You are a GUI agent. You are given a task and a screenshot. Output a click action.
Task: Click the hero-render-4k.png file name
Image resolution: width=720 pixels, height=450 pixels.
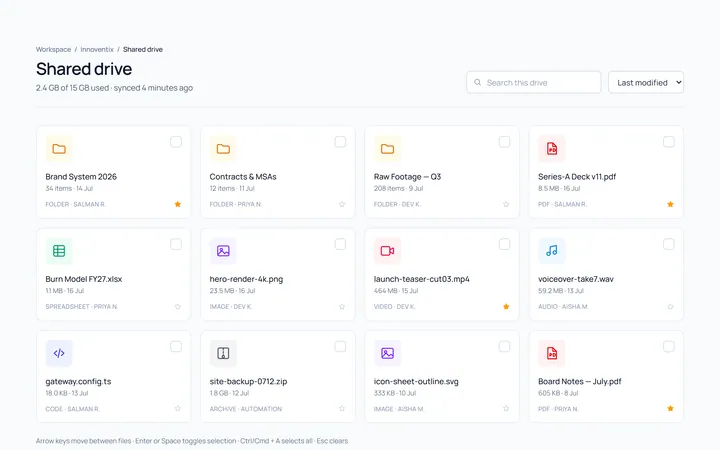(x=246, y=279)
